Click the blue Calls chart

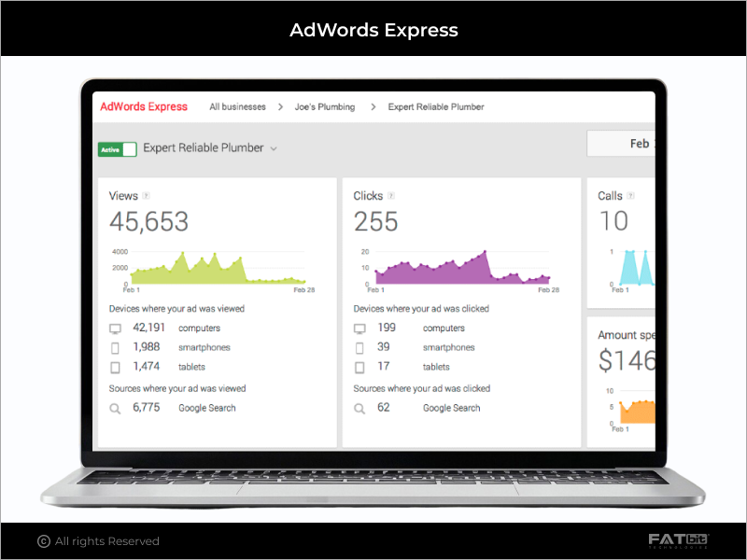[637, 268]
